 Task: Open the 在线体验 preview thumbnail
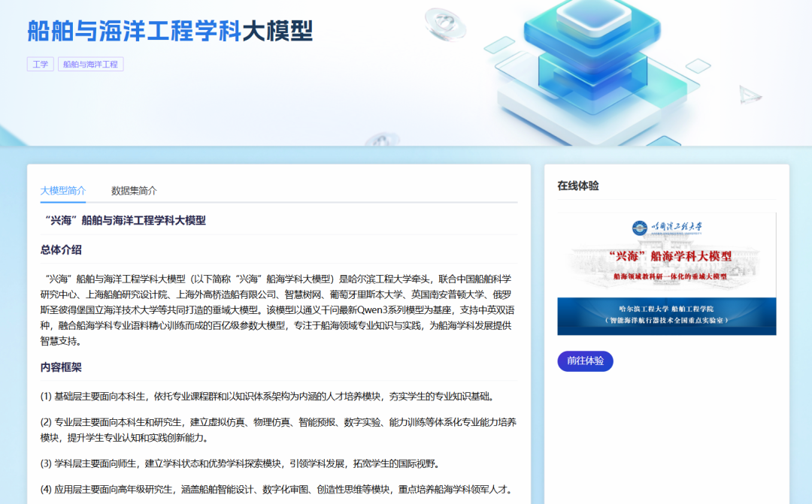point(668,274)
